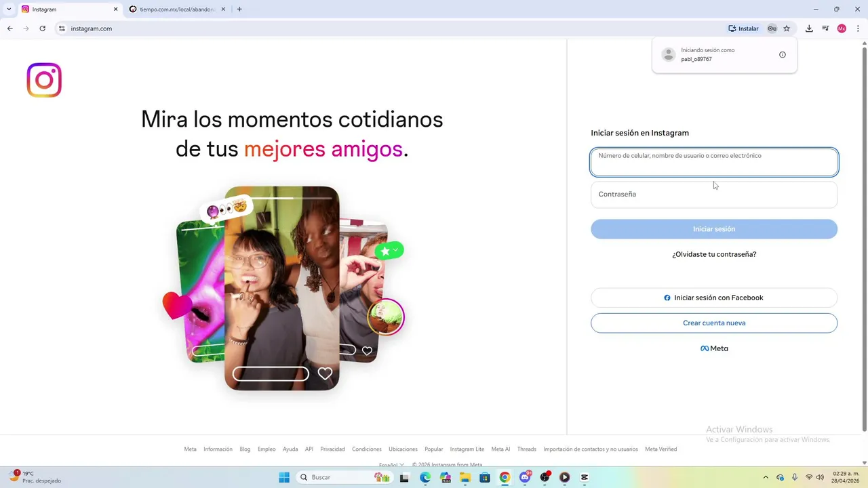Click Crear cuenta nueva button
This screenshot has height=488, width=868.
(714, 323)
